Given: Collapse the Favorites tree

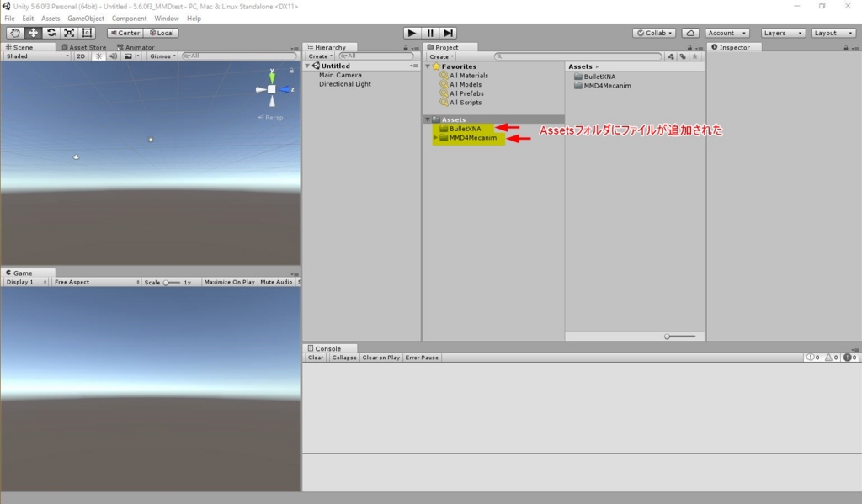Looking at the screenshot, I should [x=428, y=66].
